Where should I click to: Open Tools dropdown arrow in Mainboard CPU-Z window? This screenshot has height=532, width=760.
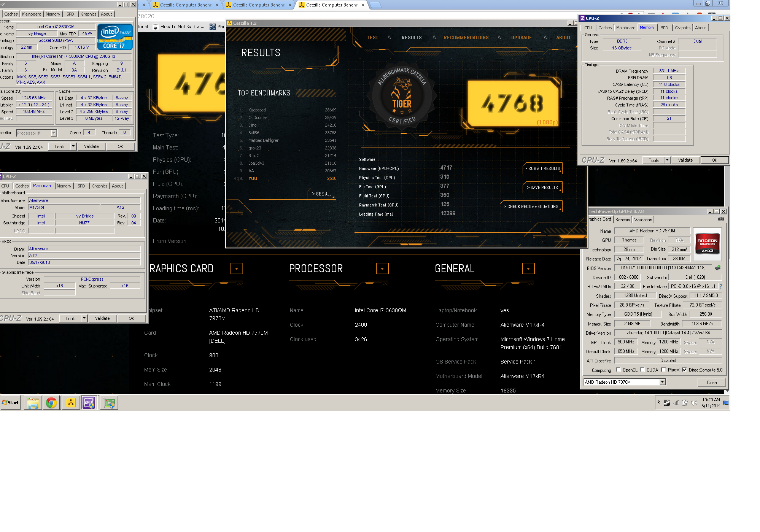(x=84, y=318)
